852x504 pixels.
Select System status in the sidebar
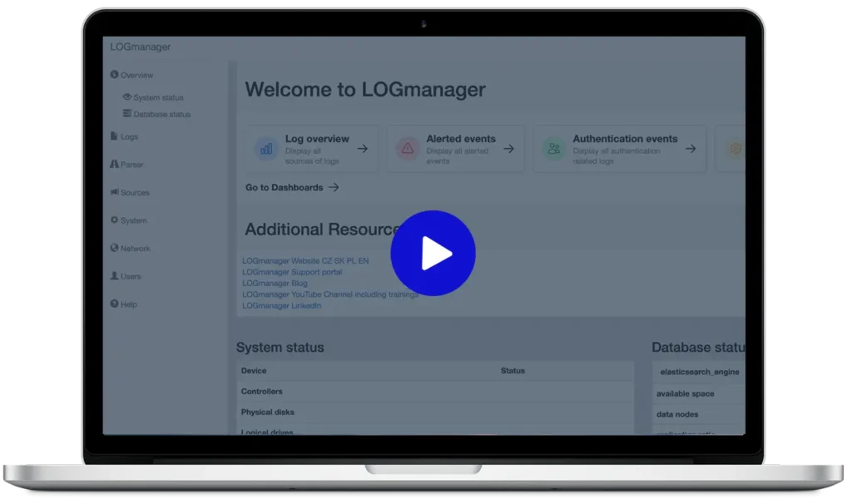pyautogui.click(x=158, y=98)
